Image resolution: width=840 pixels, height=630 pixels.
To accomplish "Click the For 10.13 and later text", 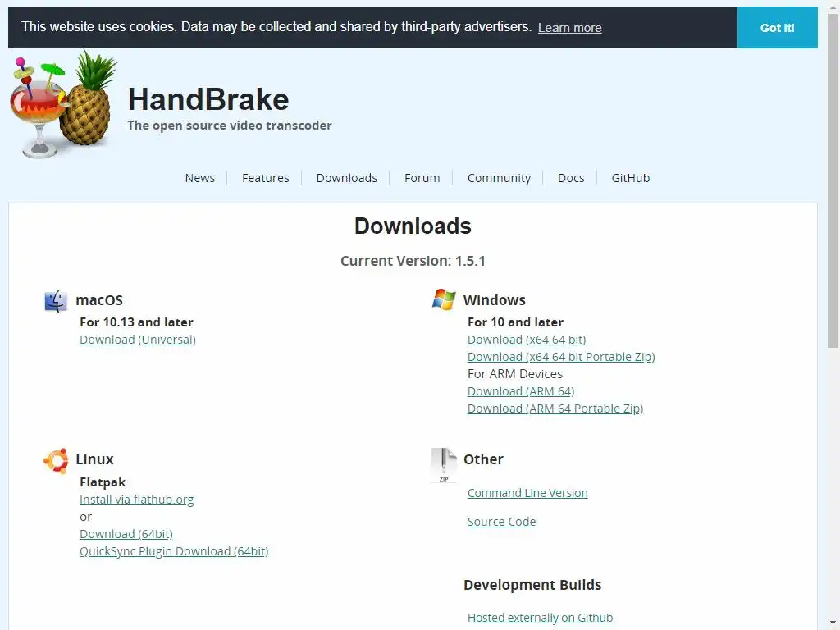I will 137,322.
